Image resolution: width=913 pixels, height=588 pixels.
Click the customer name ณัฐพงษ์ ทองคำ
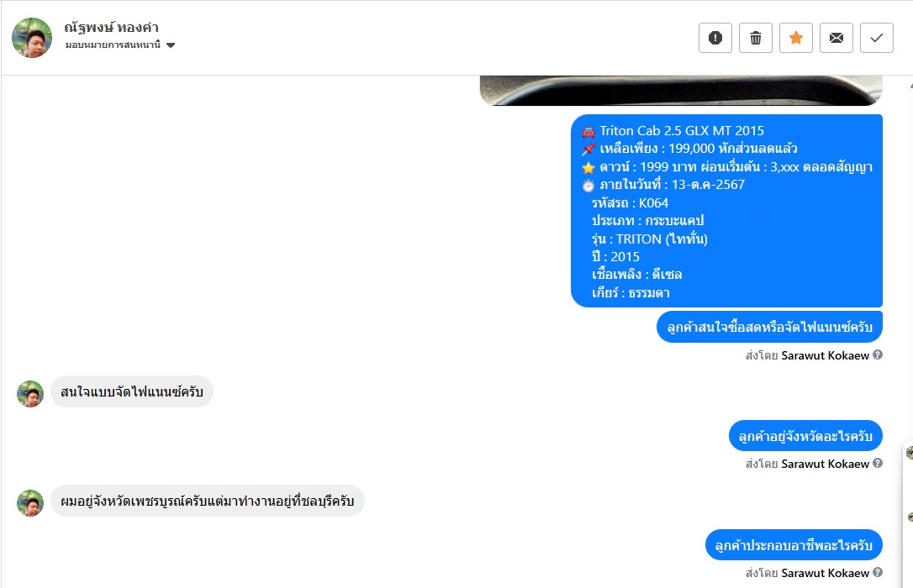(x=111, y=28)
